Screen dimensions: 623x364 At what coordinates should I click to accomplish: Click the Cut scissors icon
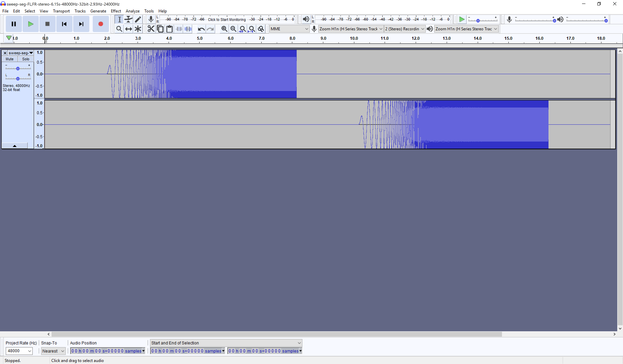click(x=151, y=29)
